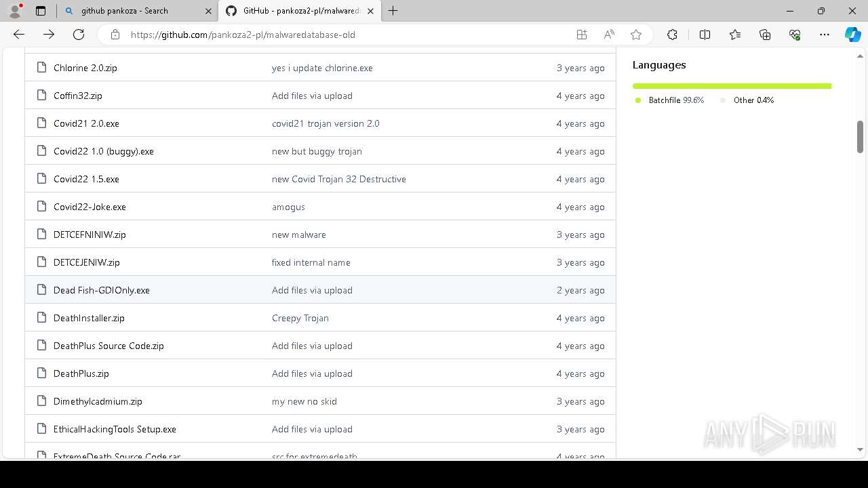Image resolution: width=868 pixels, height=488 pixels.
Task: Reload the page with refresh icon
Action: (79, 35)
